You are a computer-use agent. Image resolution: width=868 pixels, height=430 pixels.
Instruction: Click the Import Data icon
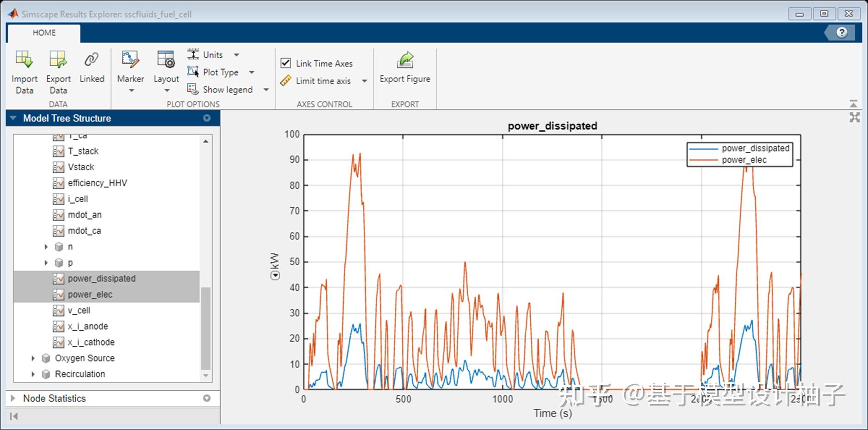click(24, 60)
